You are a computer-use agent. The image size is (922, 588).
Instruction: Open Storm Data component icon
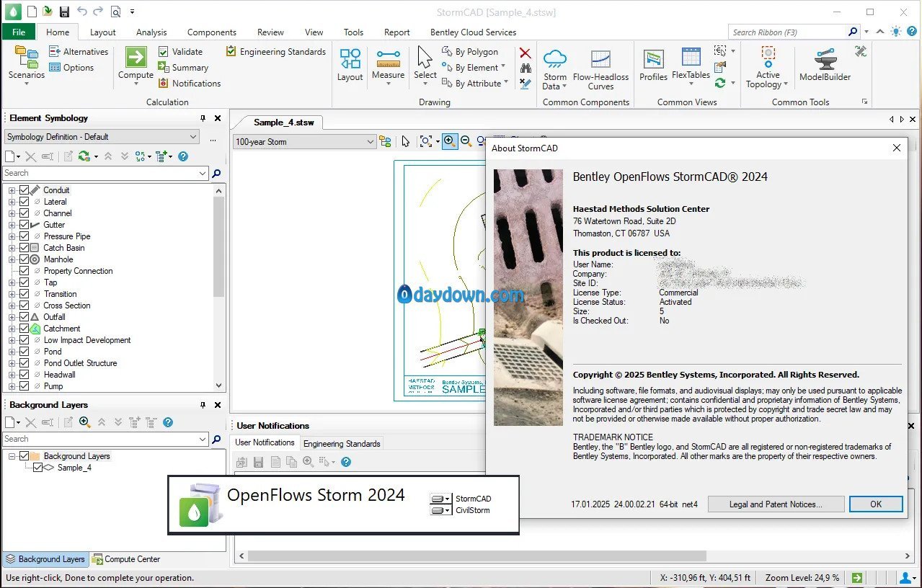click(555, 69)
